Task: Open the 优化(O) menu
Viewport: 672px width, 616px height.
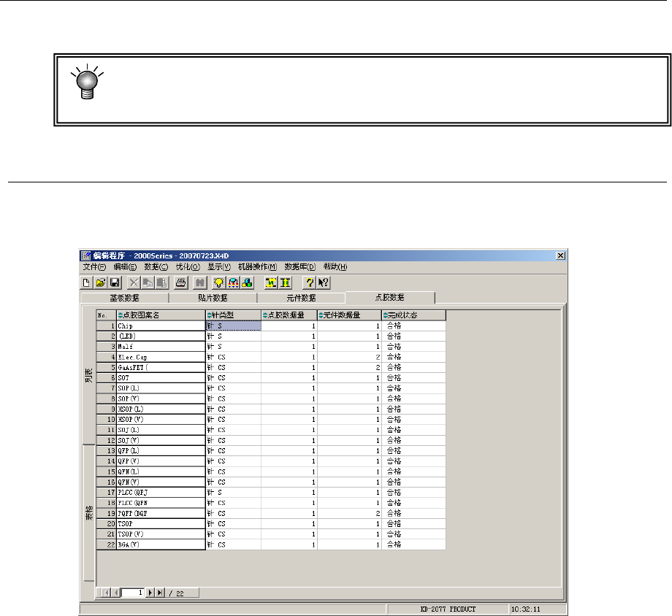Action: [x=188, y=267]
